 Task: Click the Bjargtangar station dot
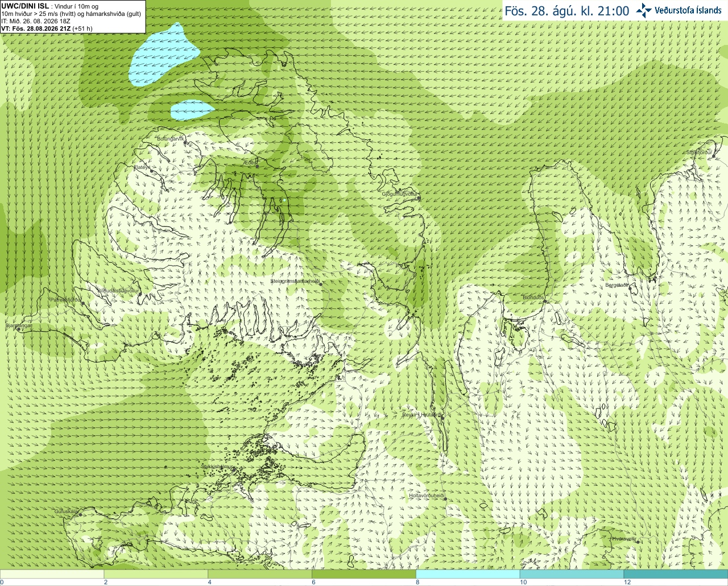click(19, 329)
